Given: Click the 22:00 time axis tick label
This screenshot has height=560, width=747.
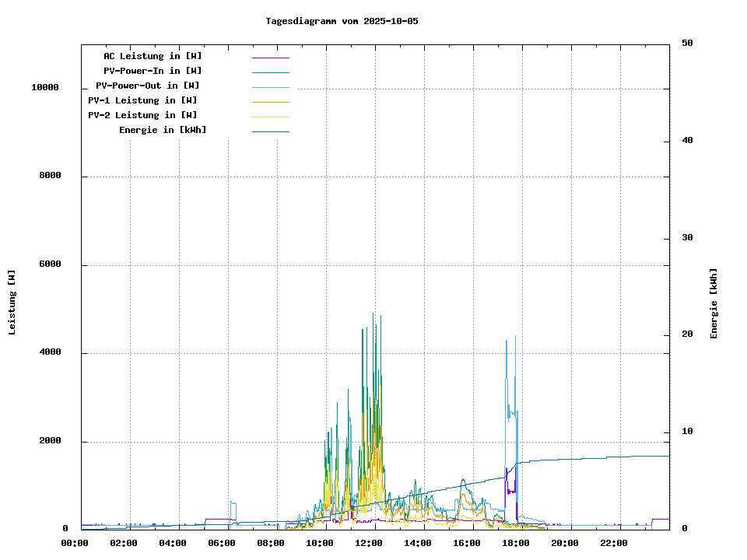Looking at the screenshot, I should (614, 543).
